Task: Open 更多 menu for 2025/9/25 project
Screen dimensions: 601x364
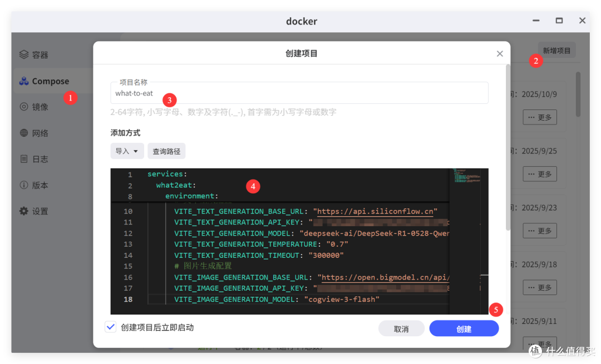Action: (540, 174)
